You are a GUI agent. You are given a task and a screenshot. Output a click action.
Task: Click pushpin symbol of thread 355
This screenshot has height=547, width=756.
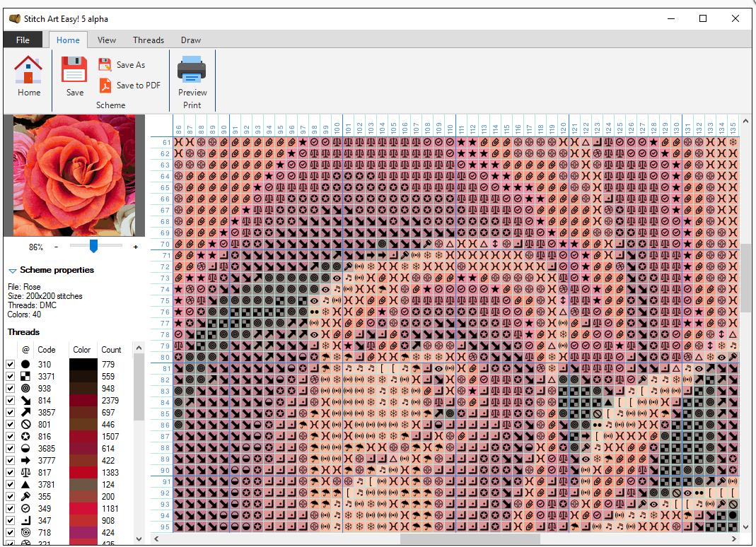point(25,496)
